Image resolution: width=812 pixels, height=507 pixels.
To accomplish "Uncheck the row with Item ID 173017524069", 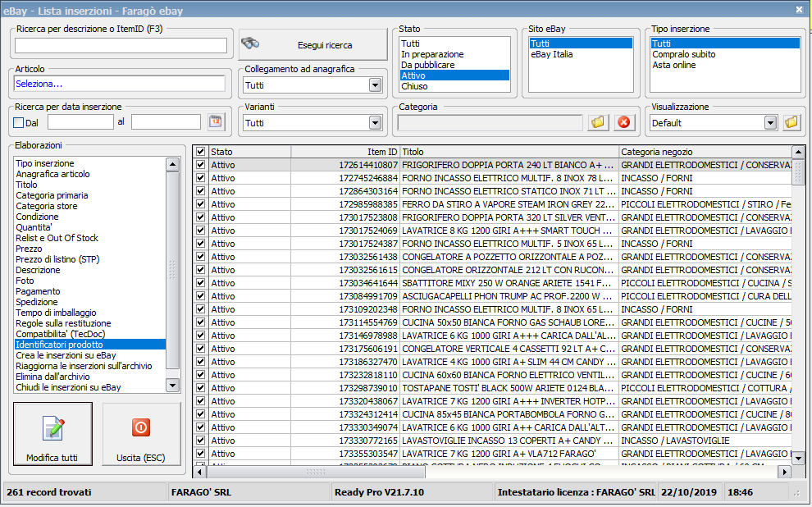I will pos(200,231).
